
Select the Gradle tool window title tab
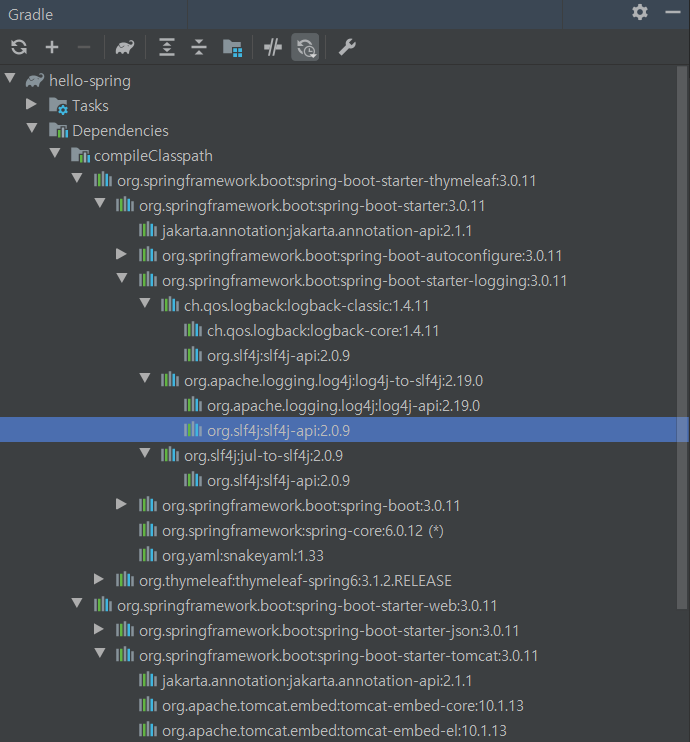point(31,15)
